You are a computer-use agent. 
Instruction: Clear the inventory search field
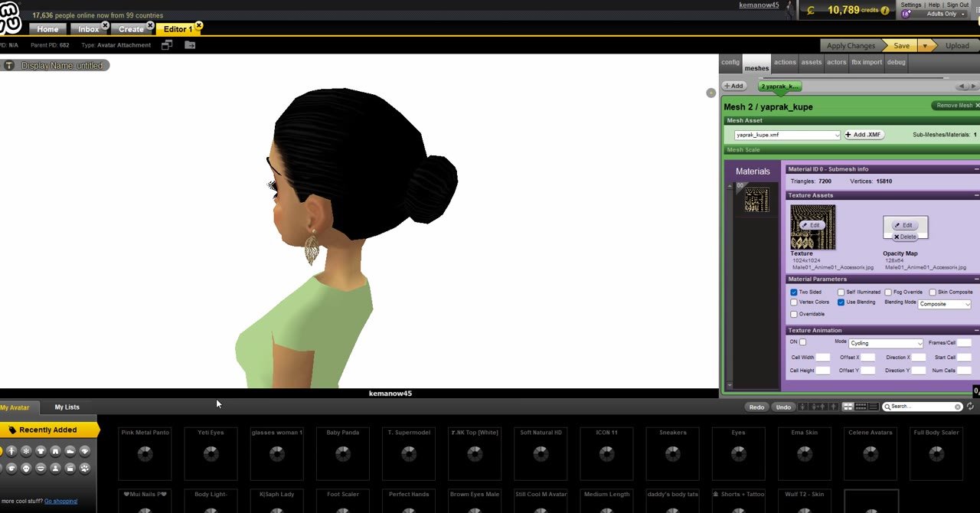tap(958, 407)
